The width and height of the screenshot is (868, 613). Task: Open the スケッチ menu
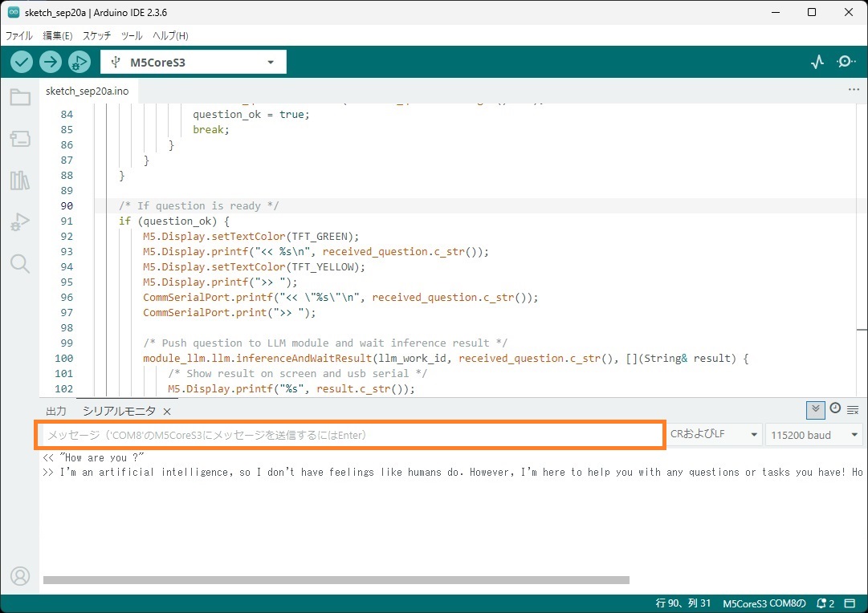96,36
